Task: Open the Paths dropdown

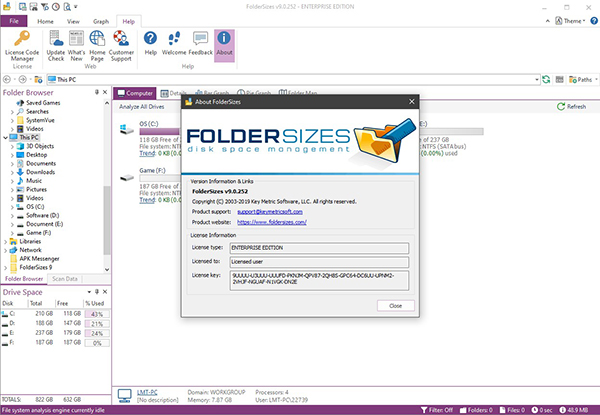Action: (583, 80)
